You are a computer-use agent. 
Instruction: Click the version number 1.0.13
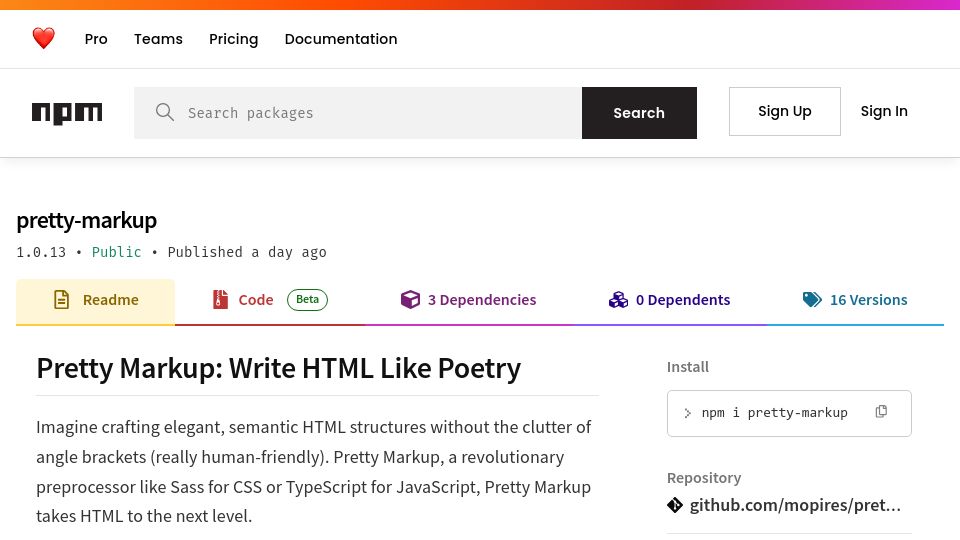click(41, 252)
